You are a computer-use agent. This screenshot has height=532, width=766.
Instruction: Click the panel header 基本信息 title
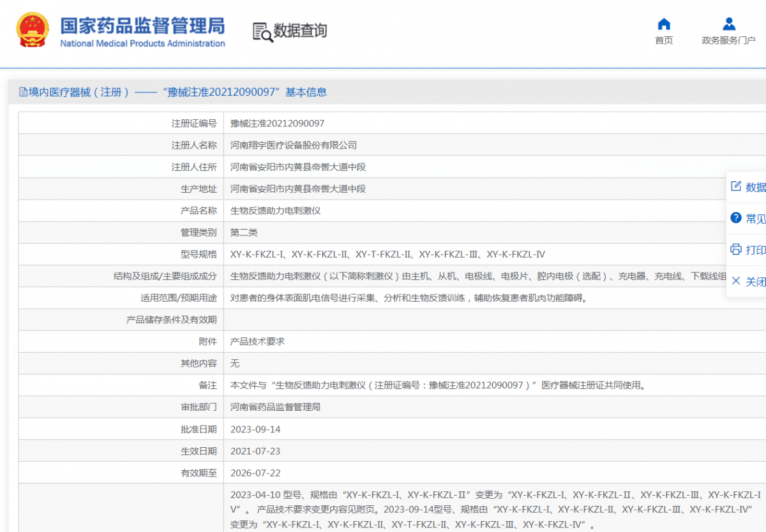pos(306,92)
